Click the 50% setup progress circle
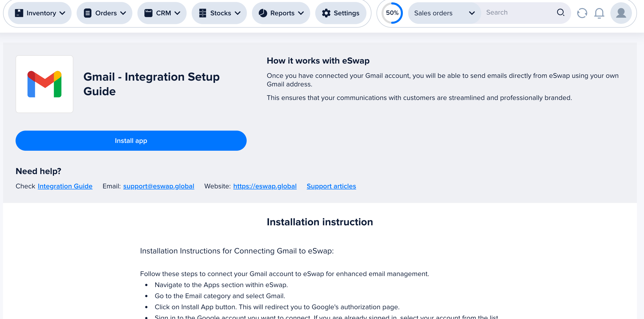The width and height of the screenshot is (644, 319). (392, 13)
